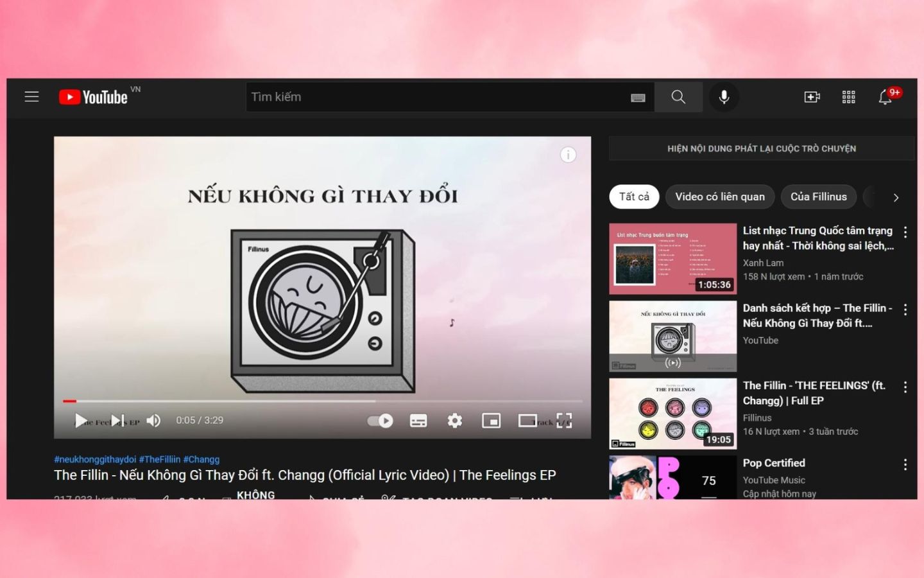924x578 pixels.
Task: Click the #Changg hashtag
Action: 201,459
